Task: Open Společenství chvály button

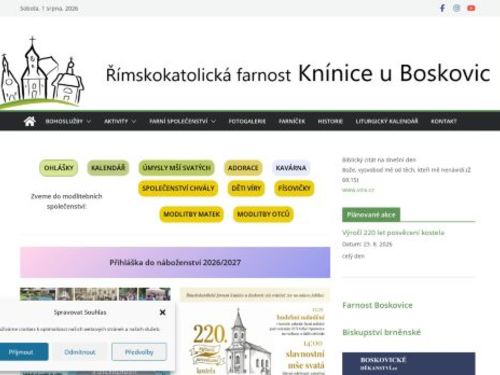Action: coord(178,188)
